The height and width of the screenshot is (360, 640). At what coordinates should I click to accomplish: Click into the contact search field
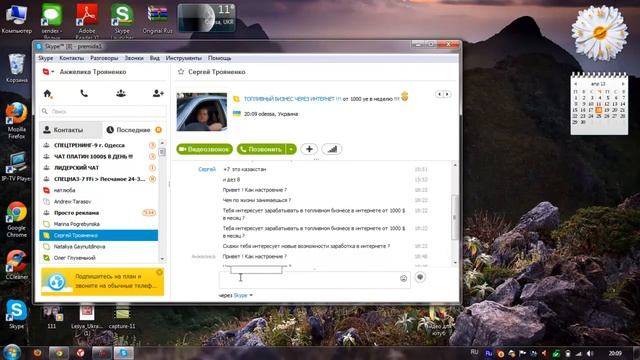[103, 111]
